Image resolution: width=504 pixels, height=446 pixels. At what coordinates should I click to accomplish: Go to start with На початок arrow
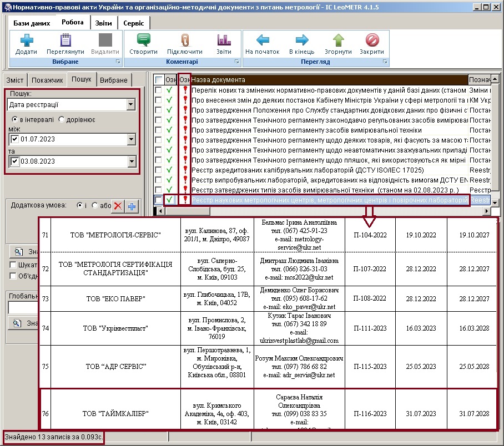click(263, 40)
